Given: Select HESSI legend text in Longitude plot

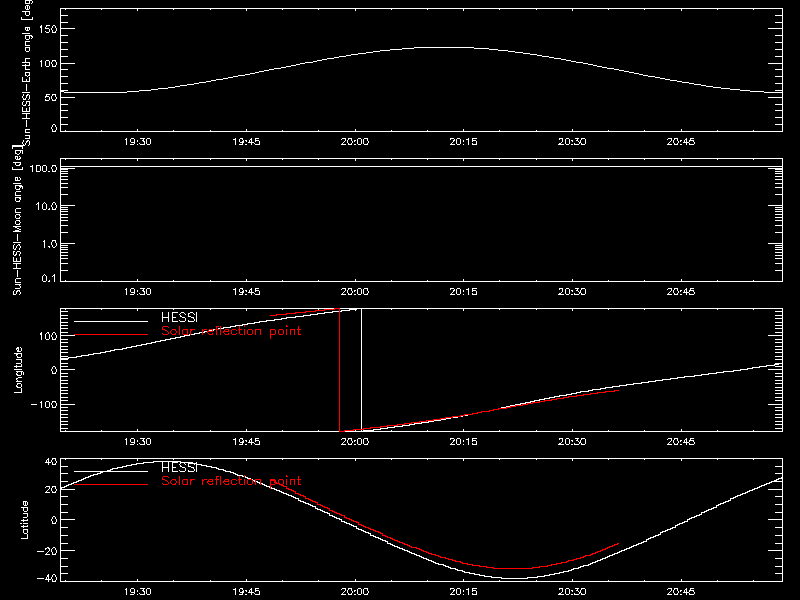Looking at the screenshot, I should tap(179, 317).
